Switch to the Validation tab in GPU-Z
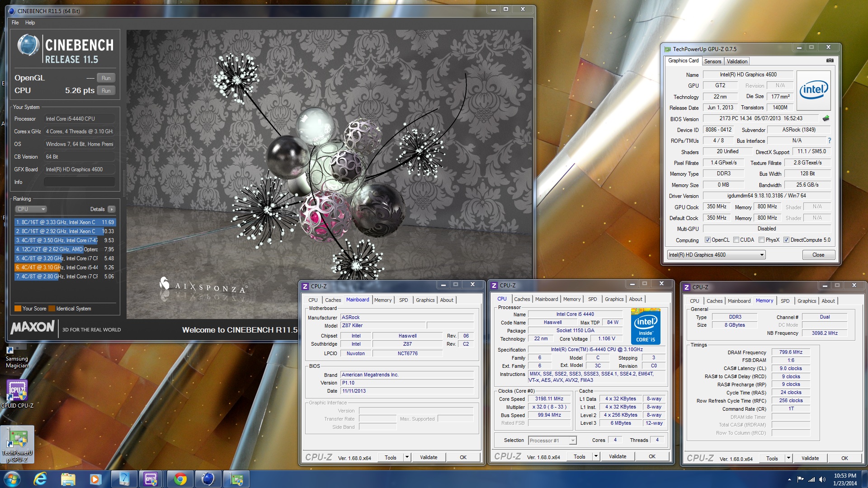The height and width of the screenshot is (488, 868). click(x=737, y=61)
